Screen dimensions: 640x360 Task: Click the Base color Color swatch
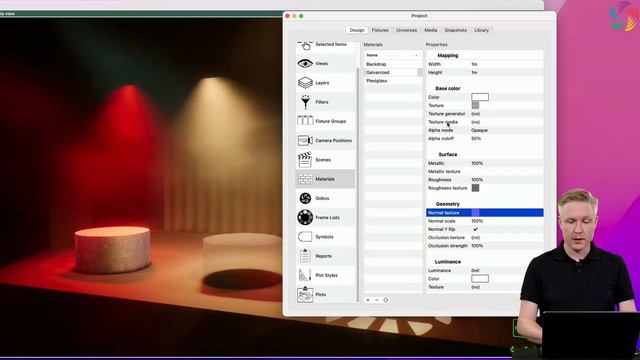coord(480,97)
